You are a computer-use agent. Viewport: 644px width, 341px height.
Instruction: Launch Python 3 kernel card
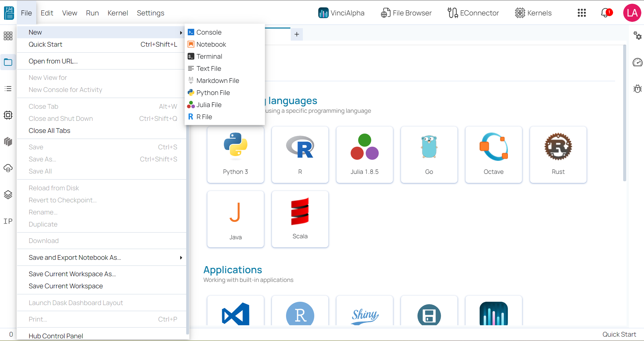[x=236, y=155]
